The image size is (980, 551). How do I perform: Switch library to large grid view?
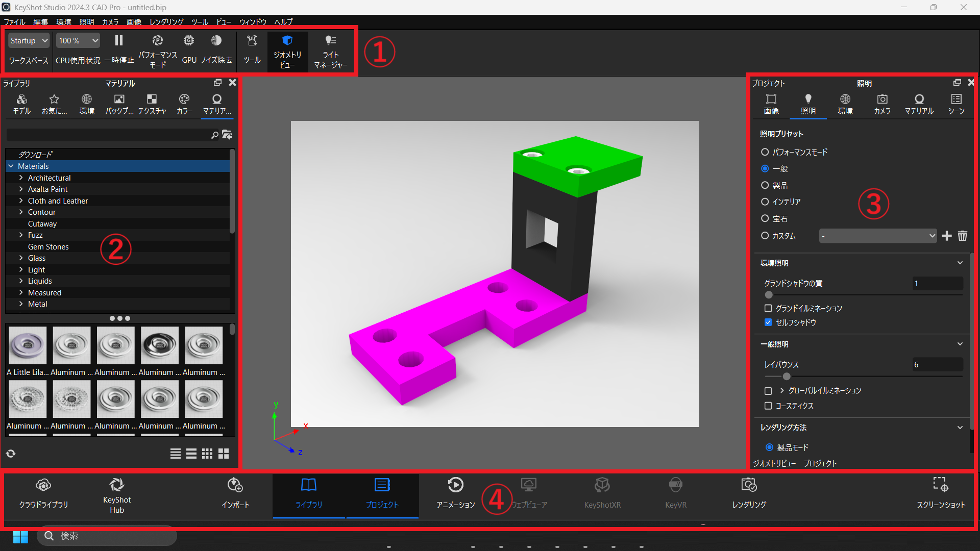point(224,454)
